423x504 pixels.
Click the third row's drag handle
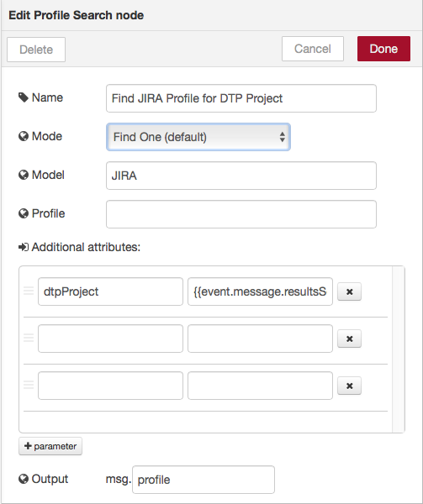(29, 385)
